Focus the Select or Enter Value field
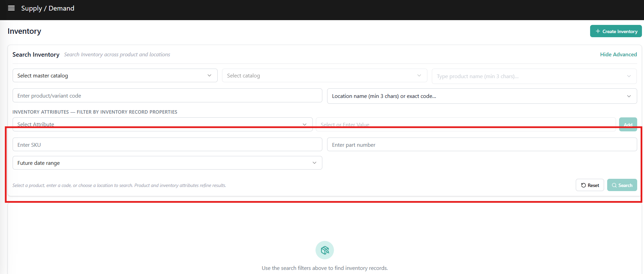 466,125
